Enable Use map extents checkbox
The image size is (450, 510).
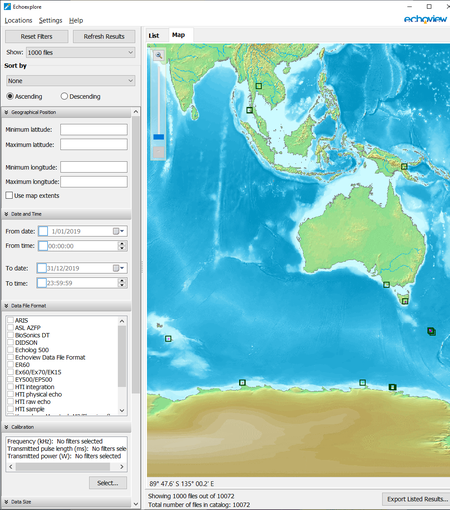click(9, 195)
